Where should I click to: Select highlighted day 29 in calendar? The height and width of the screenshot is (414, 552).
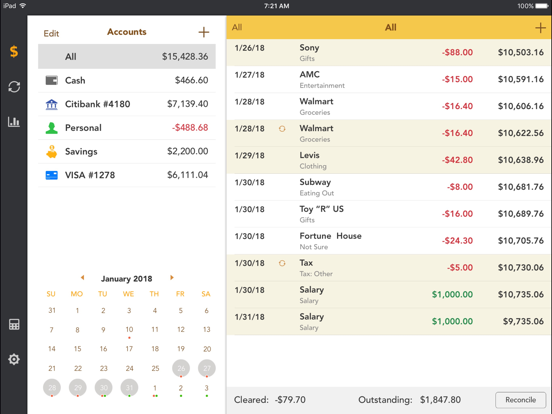(x=78, y=388)
